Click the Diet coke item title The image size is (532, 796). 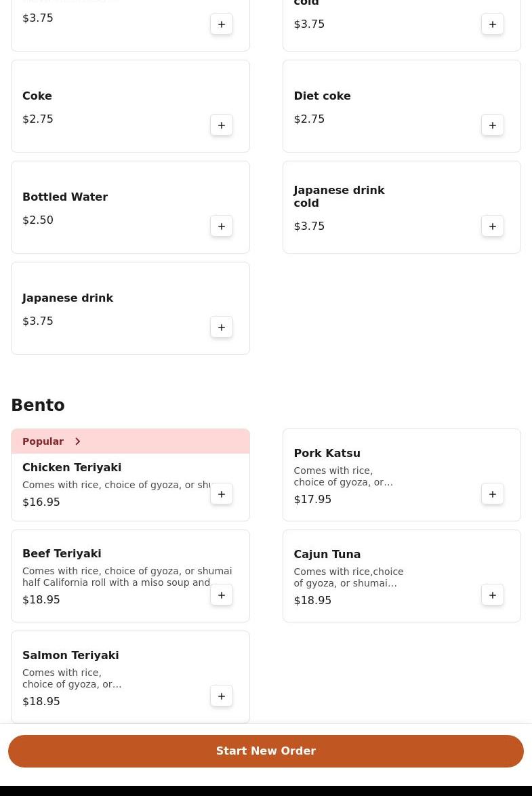(322, 96)
